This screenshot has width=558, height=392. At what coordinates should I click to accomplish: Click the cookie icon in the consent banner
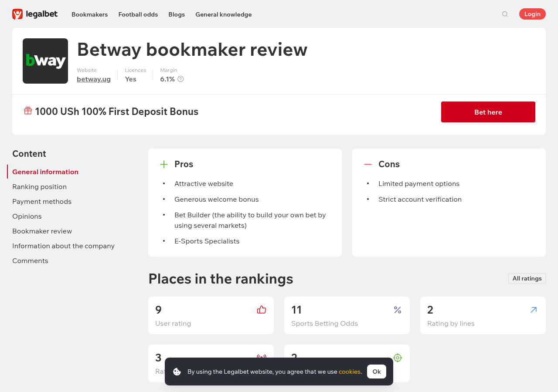point(177,372)
